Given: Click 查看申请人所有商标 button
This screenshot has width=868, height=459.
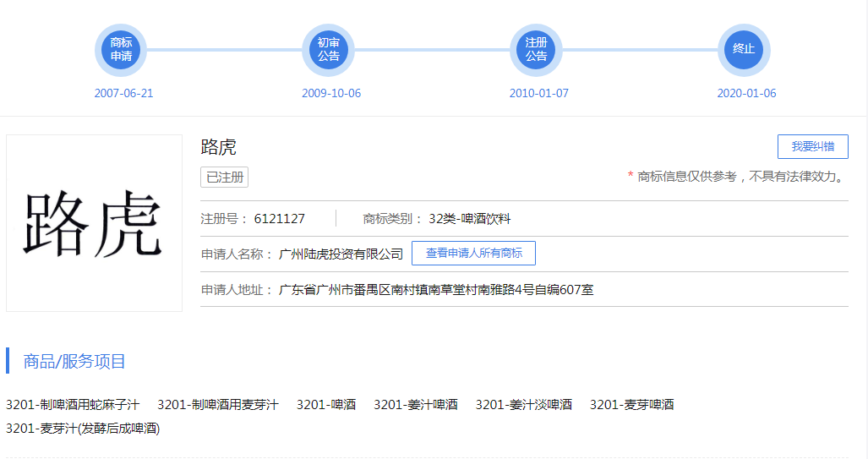Looking at the screenshot, I should (473, 253).
